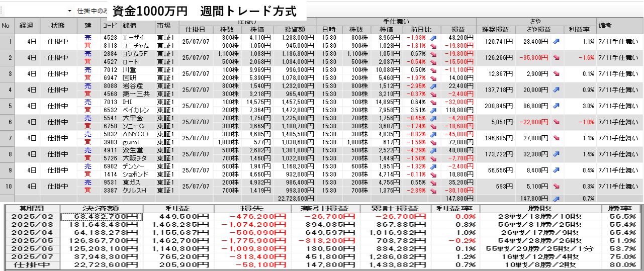644x271 pixels.
Task: Click the red down arrow in row 2 さや損益
Action: click(x=557, y=58)
